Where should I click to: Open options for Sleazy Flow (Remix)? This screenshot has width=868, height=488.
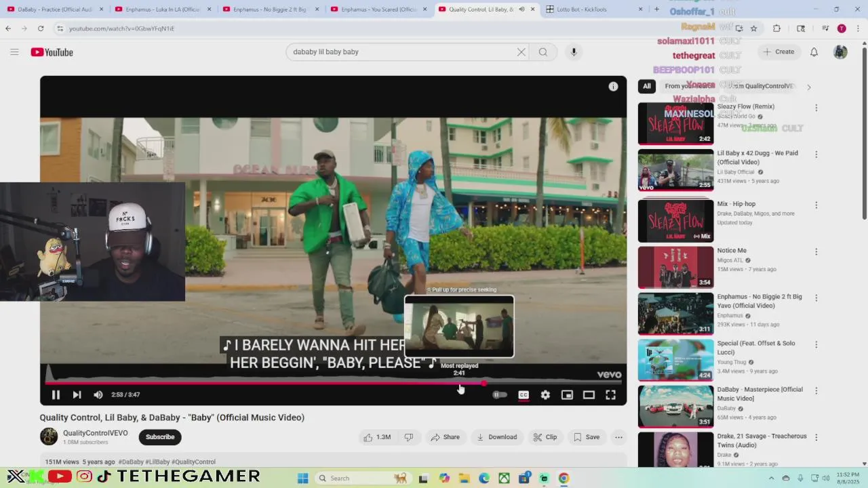click(816, 108)
